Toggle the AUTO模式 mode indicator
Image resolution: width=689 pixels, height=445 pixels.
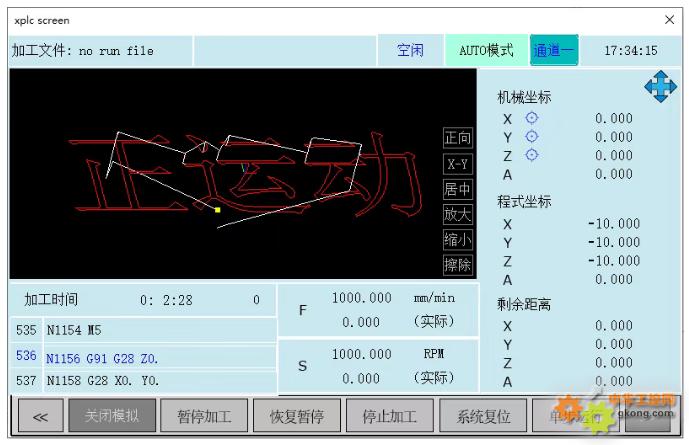click(486, 50)
